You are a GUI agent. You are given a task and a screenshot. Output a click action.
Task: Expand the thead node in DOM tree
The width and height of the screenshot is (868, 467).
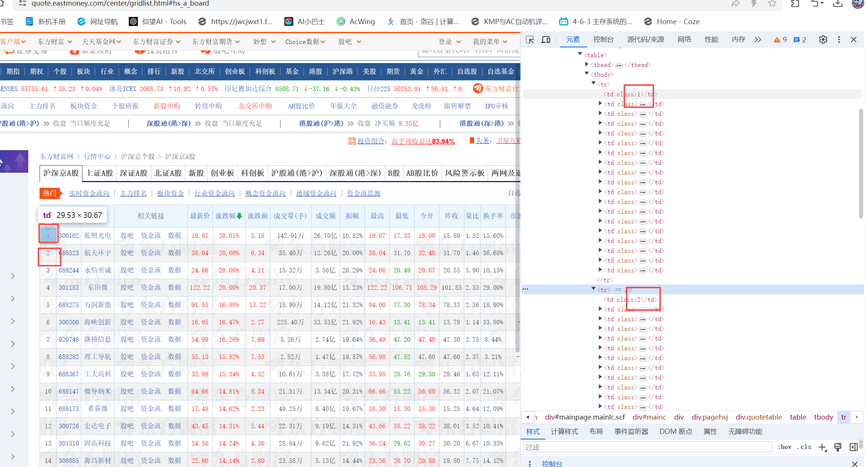pos(587,65)
